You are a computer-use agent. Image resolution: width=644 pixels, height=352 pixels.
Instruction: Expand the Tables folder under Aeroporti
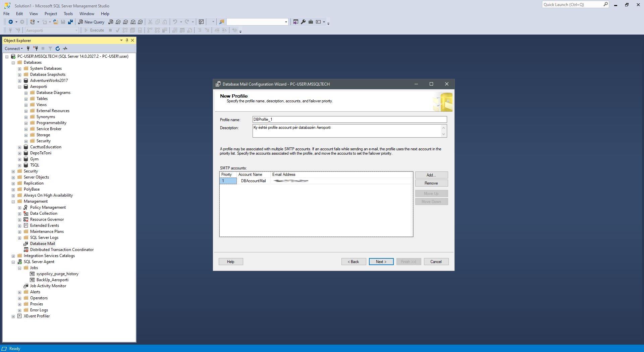26,99
